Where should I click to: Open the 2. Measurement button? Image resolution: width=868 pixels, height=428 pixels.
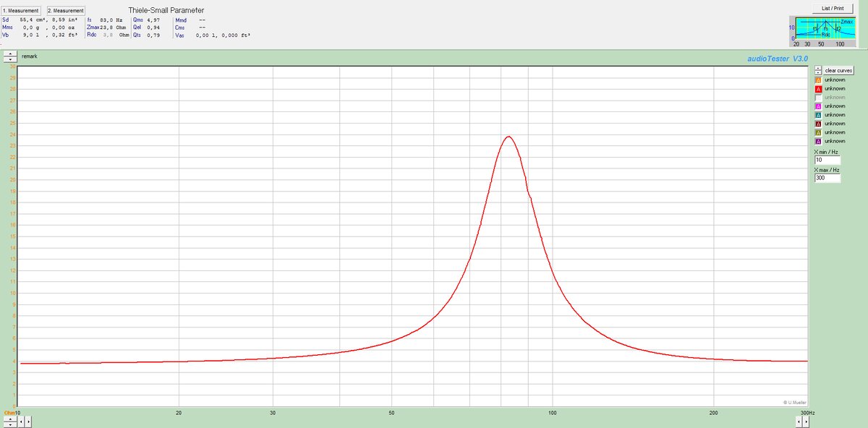click(x=66, y=11)
